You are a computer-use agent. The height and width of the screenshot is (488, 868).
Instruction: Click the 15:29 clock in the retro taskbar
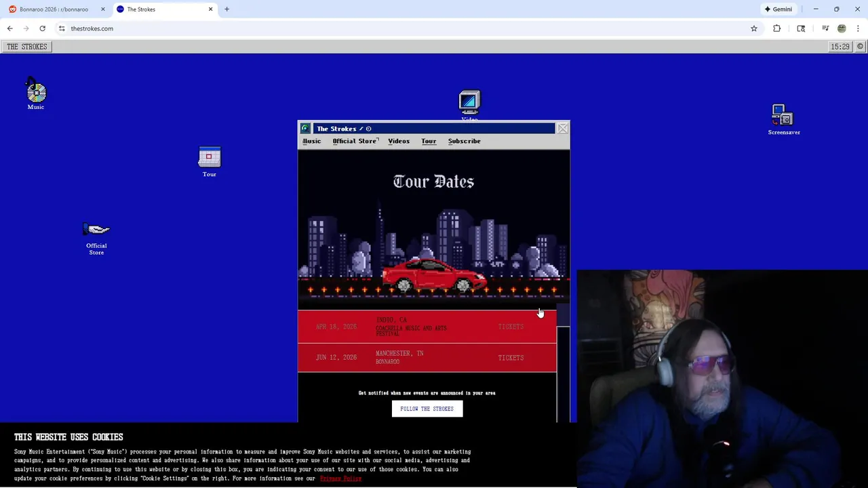(840, 47)
